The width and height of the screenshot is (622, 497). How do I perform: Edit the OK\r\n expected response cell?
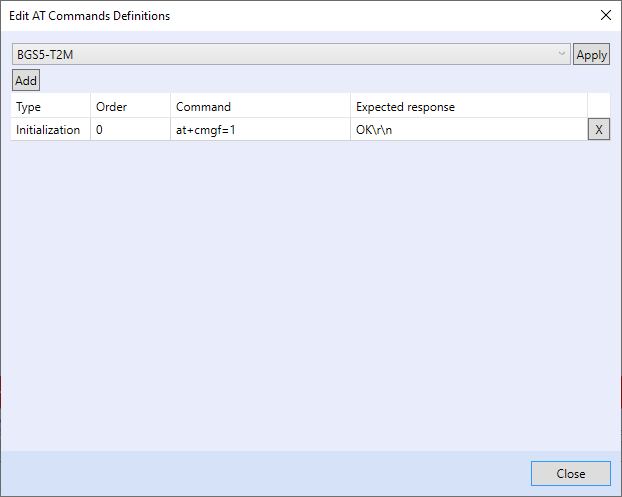(x=468, y=130)
